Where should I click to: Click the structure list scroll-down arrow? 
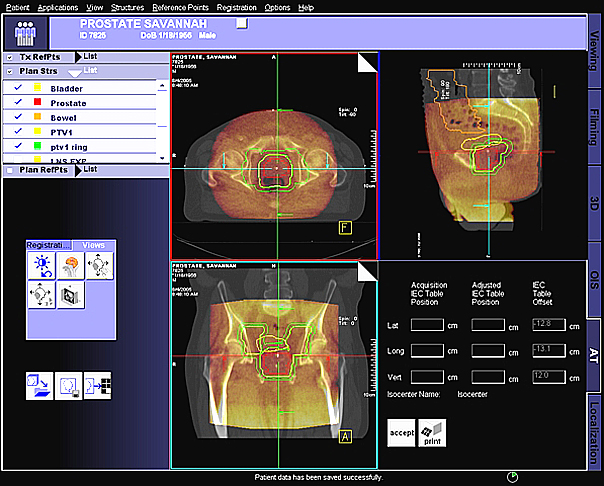[x=162, y=158]
